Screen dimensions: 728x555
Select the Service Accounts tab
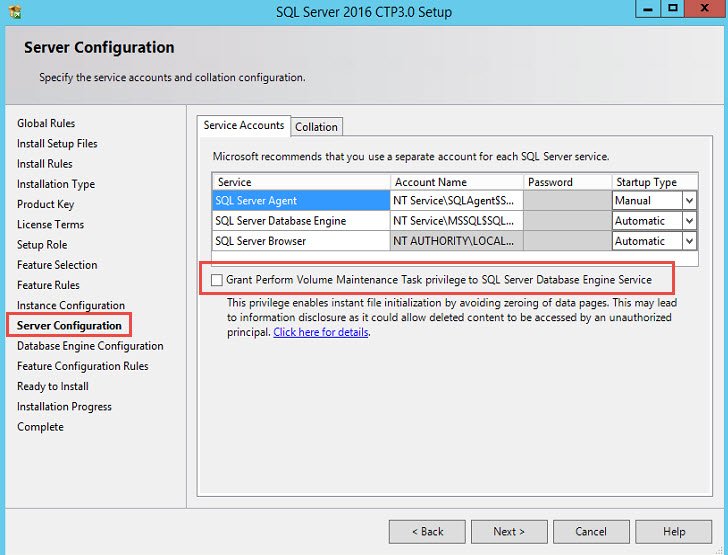[x=244, y=125]
